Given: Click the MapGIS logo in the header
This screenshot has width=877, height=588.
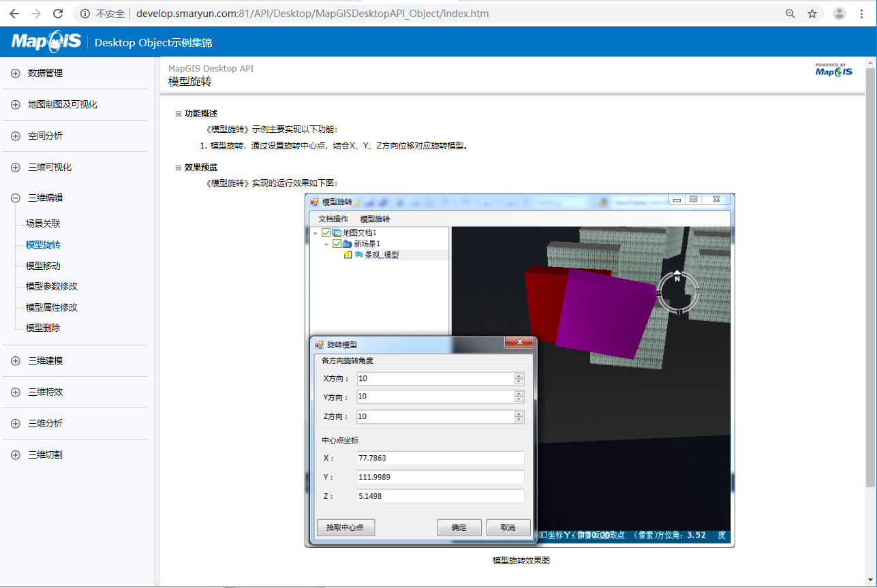Looking at the screenshot, I should (x=46, y=42).
